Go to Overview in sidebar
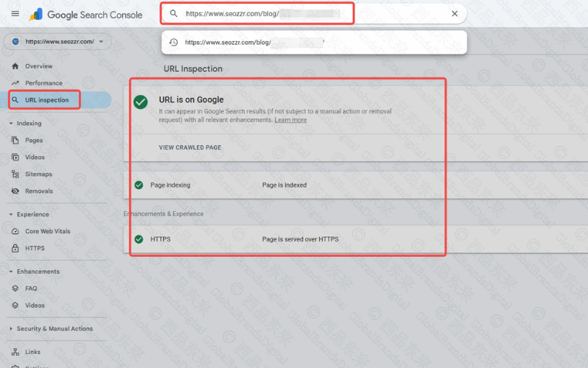 [38, 66]
